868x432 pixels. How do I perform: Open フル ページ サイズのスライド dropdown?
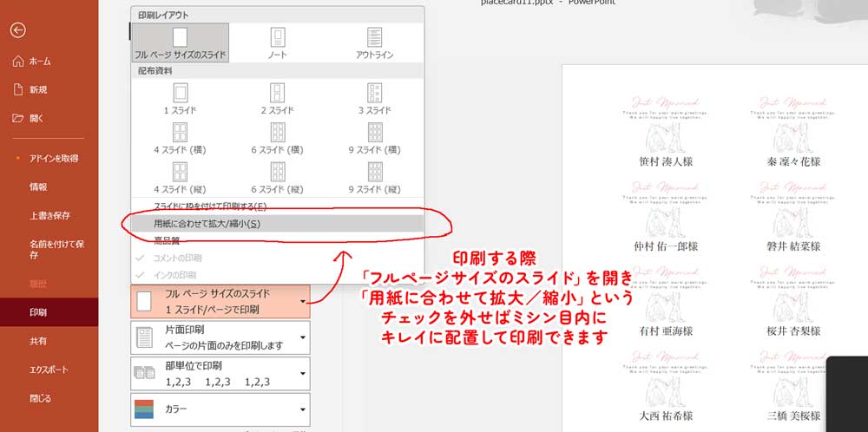click(220, 302)
